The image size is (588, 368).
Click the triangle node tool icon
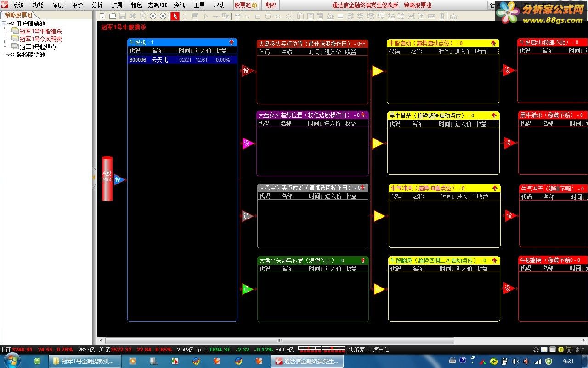(206, 16)
